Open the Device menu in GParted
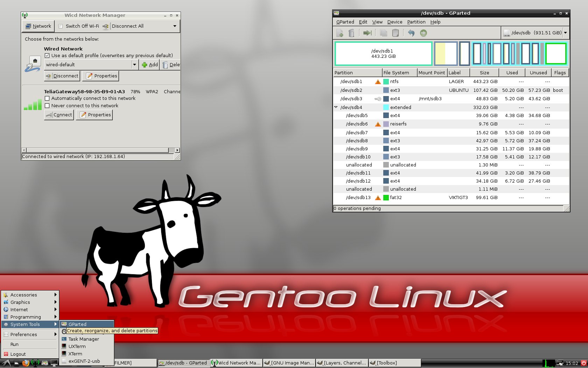This screenshot has width=588, height=368. click(x=395, y=22)
